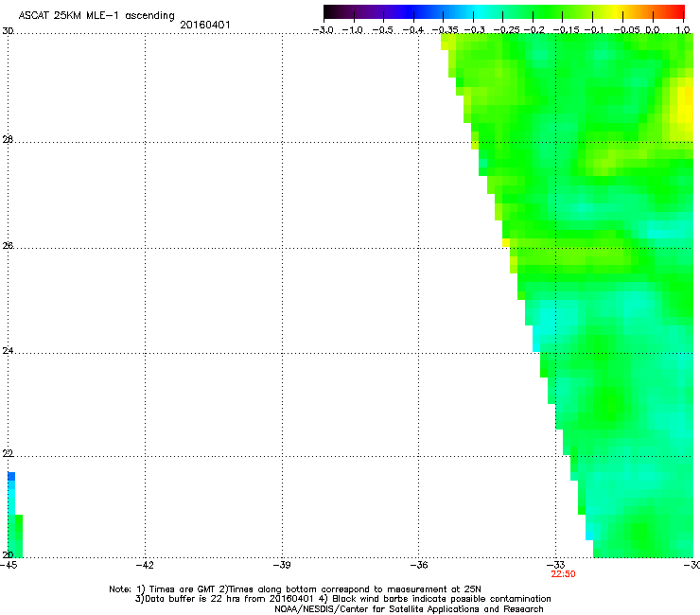The width and height of the screenshot is (700, 615).
Task: Click the 20160401 date label
Action: 205,25
